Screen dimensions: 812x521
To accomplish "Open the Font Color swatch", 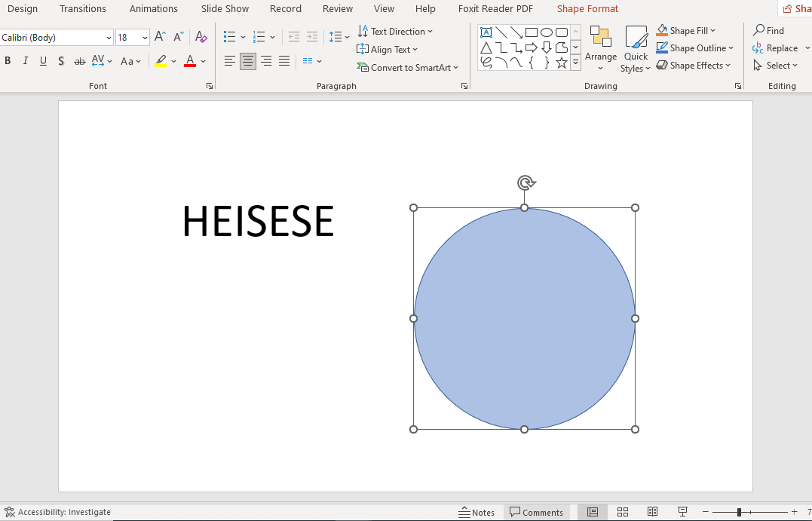I will click(x=190, y=61).
